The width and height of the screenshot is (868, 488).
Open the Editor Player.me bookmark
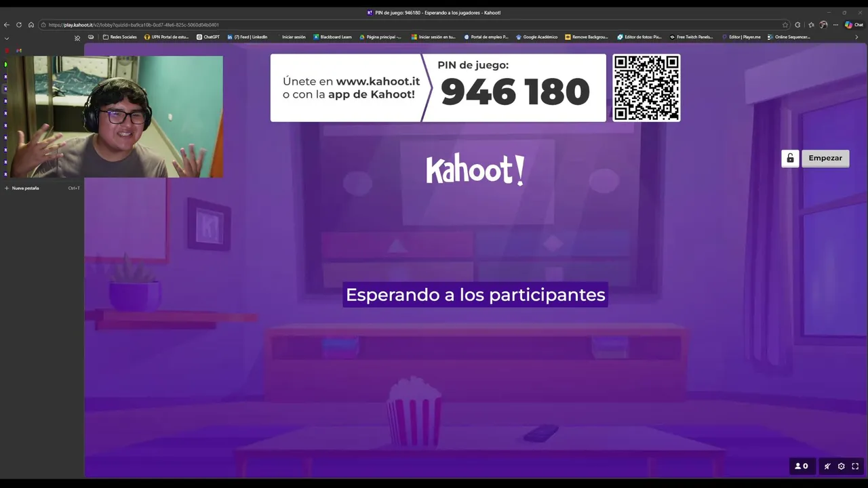742,37
